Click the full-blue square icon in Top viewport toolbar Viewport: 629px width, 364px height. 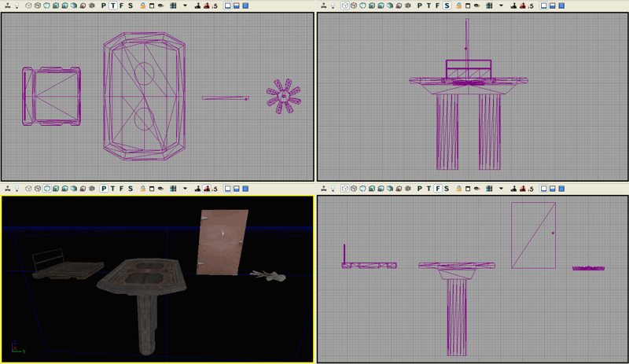(x=245, y=6)
